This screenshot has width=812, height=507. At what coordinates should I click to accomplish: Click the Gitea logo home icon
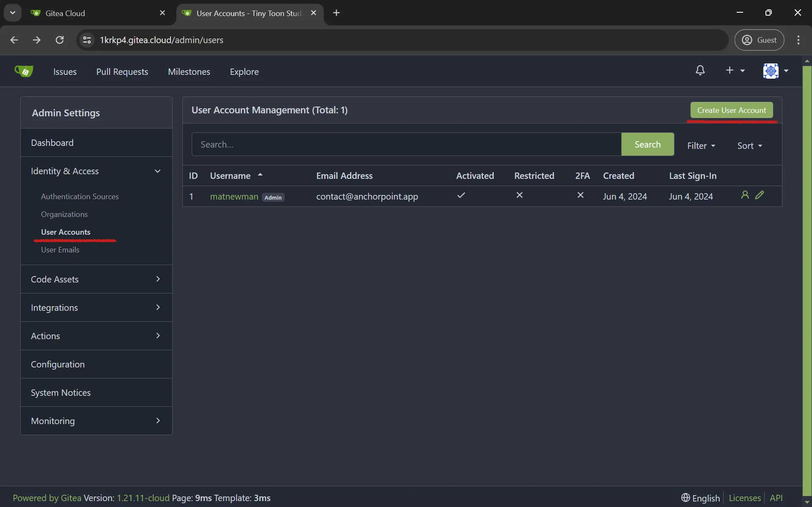point(24,71)
